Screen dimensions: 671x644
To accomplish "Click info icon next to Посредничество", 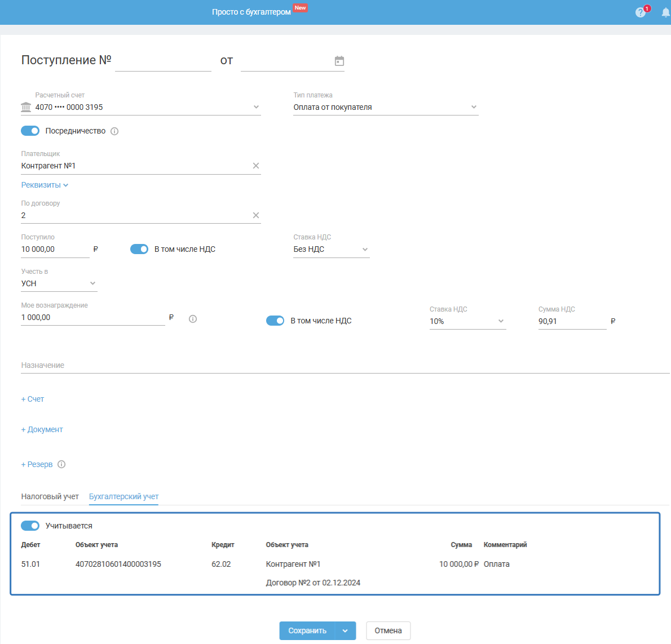I will (x=114, y=131).
